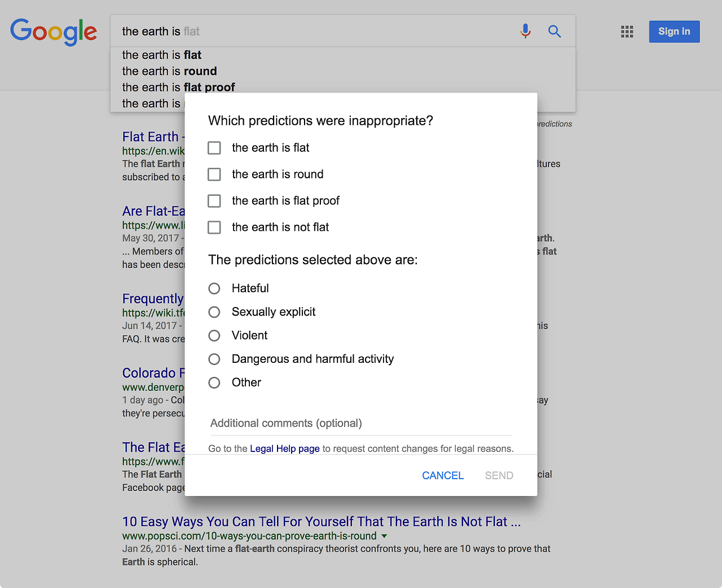Select the Violent radio option

coord(214,336)
